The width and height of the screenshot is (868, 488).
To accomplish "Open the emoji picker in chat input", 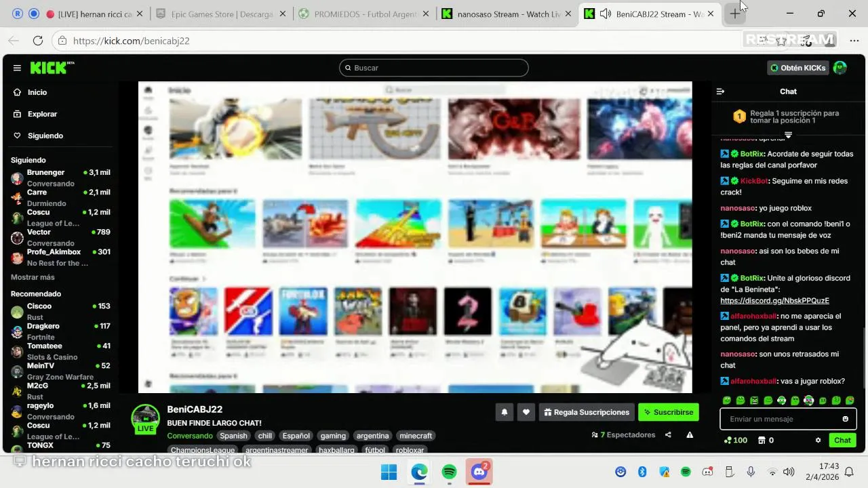I will [845, 419].
